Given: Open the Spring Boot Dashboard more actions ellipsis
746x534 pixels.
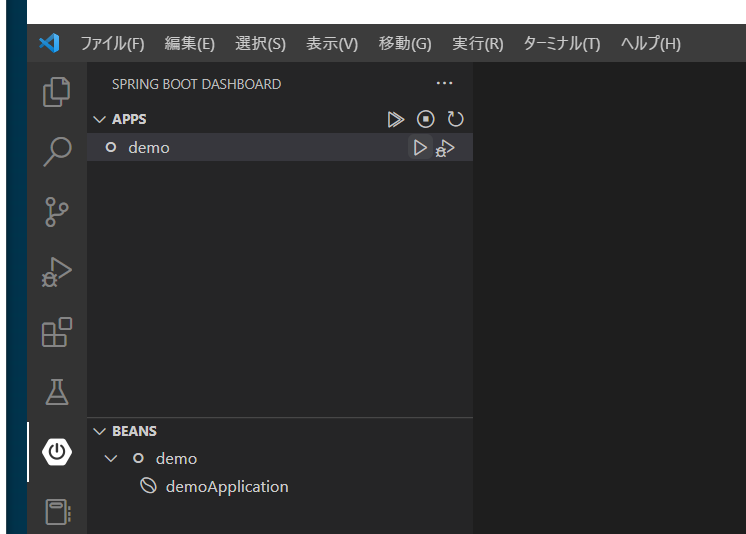Looking at the screenshot, I should coord(445,84).
